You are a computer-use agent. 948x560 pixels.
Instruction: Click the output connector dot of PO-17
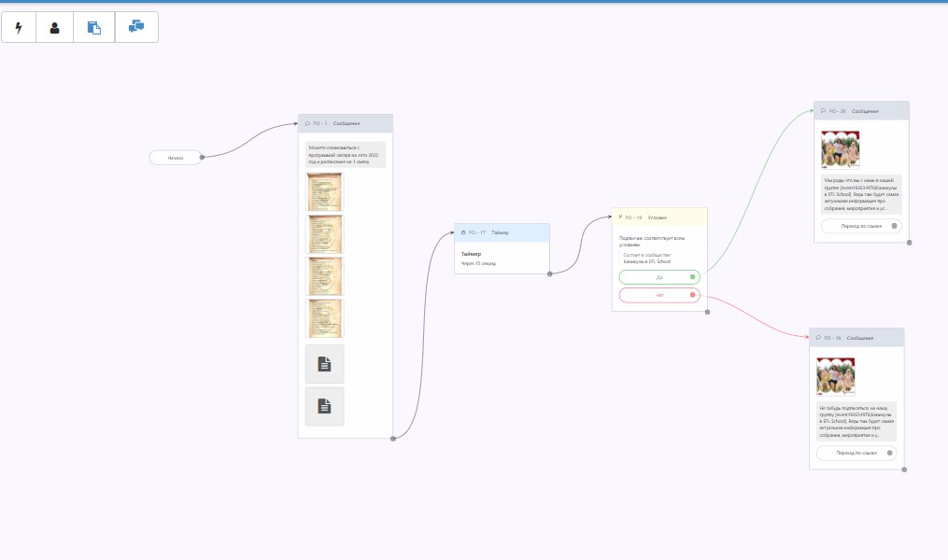click(x=549, y=273)
